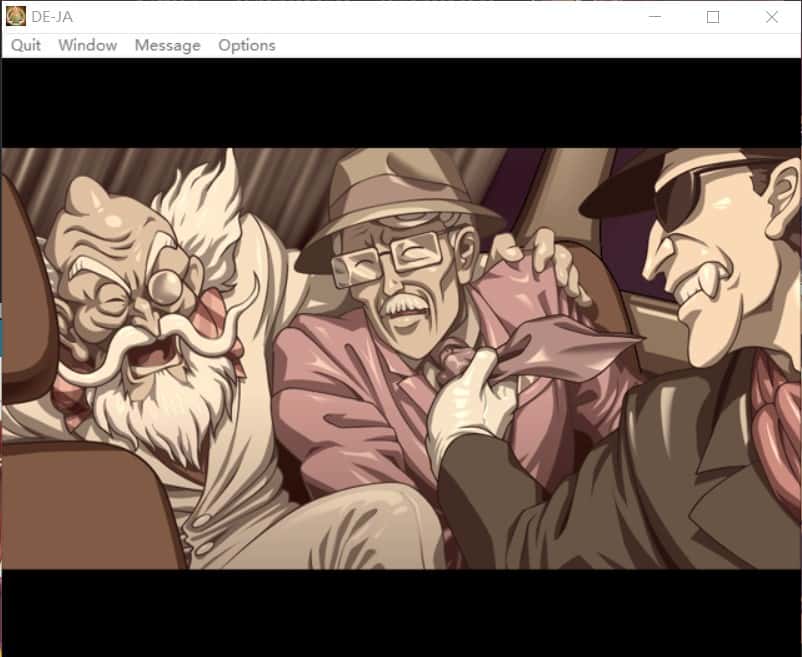Click the DE-JA application icon in title bar
Screen dimensions: 802x657
tap(16, 16)
